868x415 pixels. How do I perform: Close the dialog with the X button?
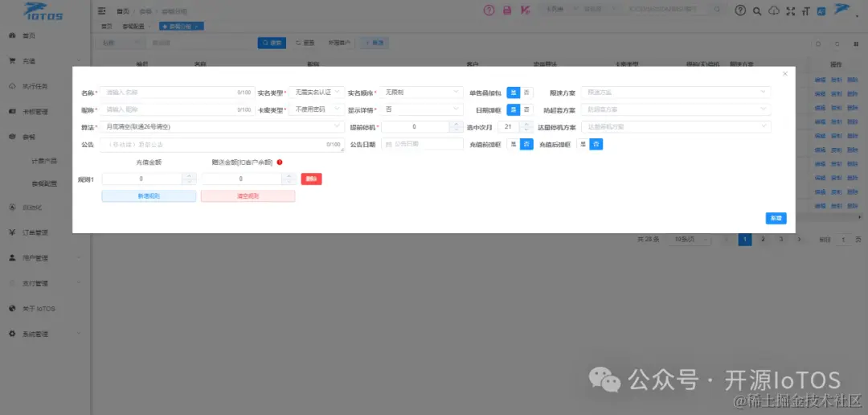(785, 74)
